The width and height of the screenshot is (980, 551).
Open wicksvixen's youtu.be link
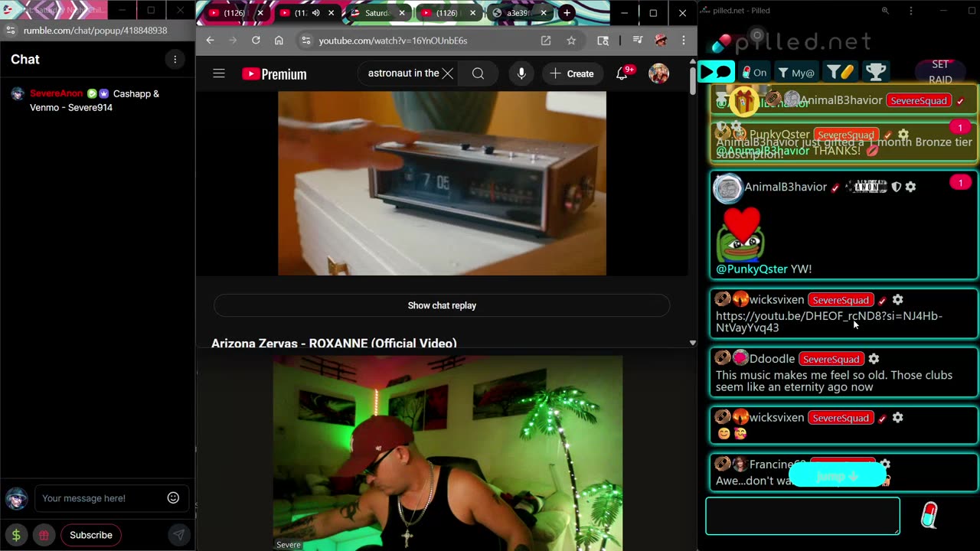click(x=828, y=321)
